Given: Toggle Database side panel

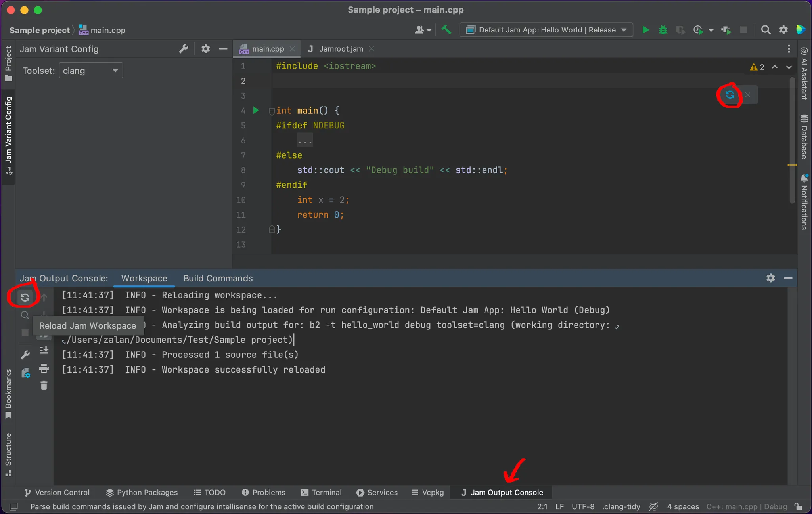Looking at the screenshot, I should point(804,136).
